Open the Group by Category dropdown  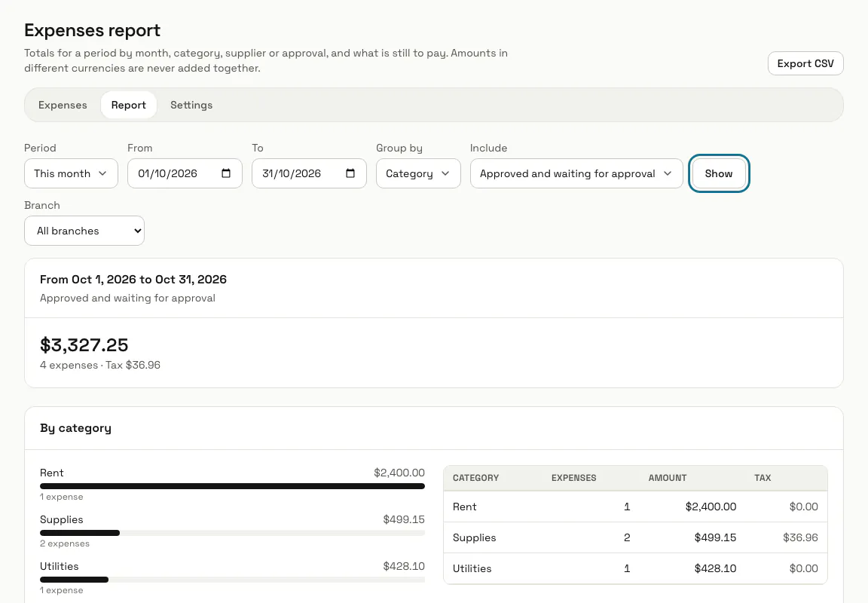[x=418, y=173]
